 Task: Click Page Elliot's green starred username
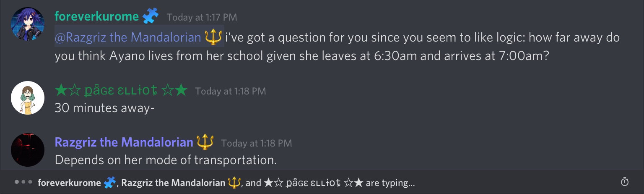coord(121,90)
